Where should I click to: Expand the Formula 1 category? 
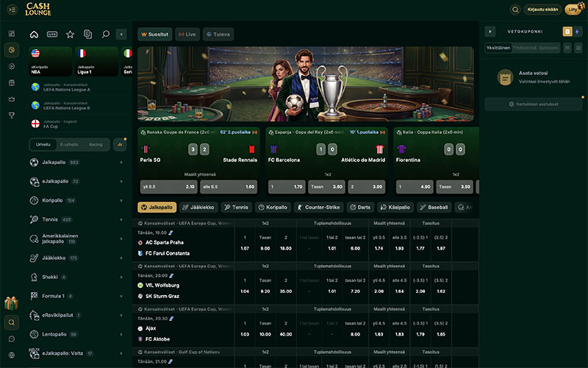click(78, 297)
